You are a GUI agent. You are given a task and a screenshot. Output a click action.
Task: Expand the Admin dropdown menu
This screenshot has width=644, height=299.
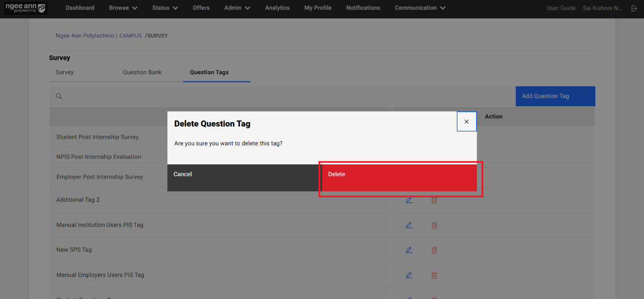coord(237,8)
